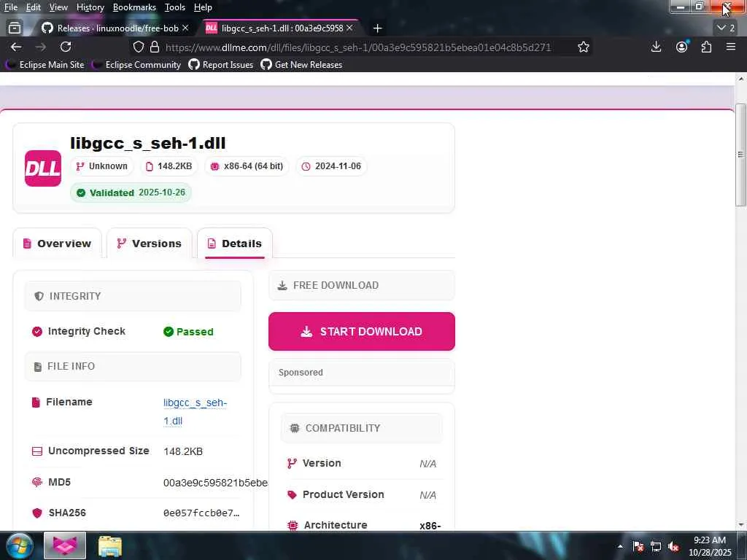Image resolution: width=747 pixels, height=560 pixels.
Task: Close the Releases linuxnoodle/free-bob tab
Action: pos(185,28)
